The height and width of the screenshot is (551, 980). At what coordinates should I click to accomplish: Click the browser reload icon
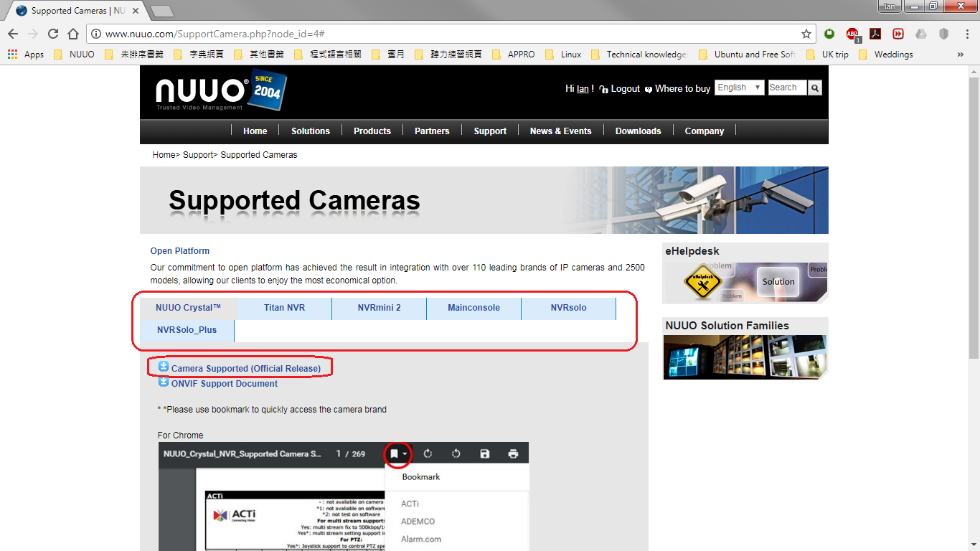53,34
